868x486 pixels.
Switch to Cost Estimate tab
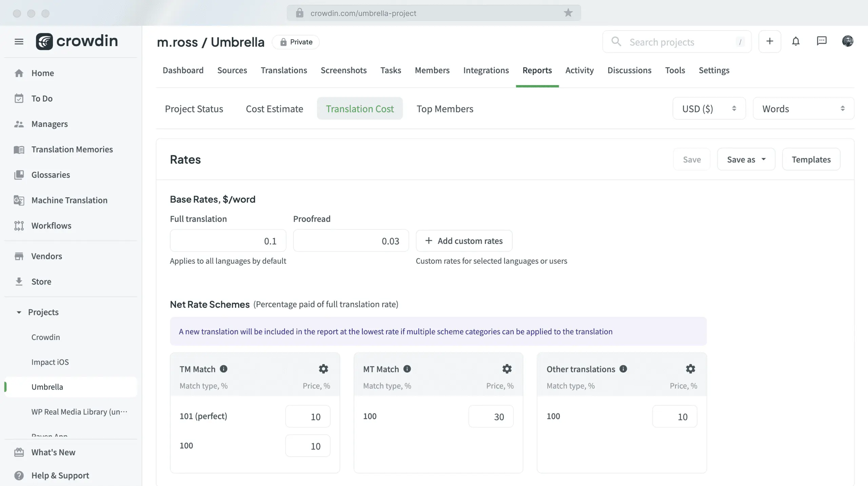(x=274, y=108)
